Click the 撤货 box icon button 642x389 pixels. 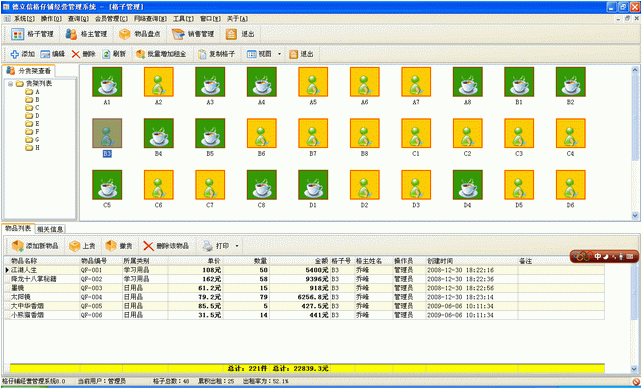point(119,246)
